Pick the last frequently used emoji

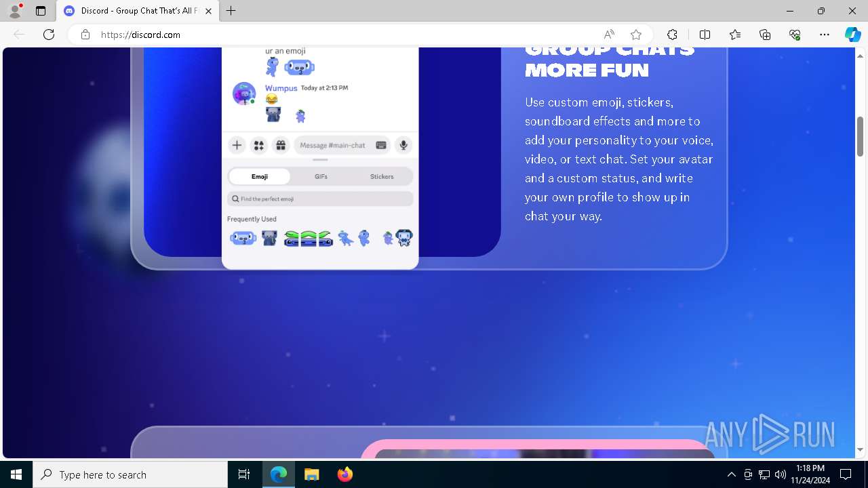click(404, 238)
